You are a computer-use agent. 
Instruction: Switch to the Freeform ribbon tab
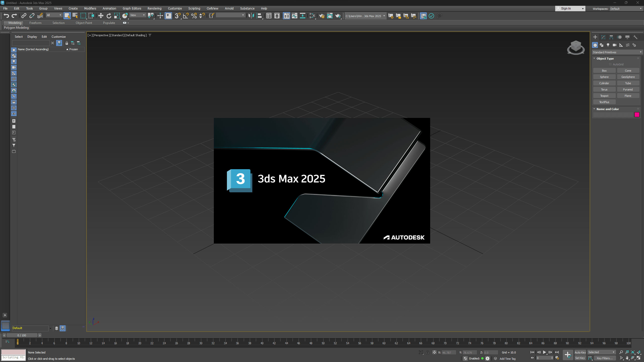[x=35, y=23]
